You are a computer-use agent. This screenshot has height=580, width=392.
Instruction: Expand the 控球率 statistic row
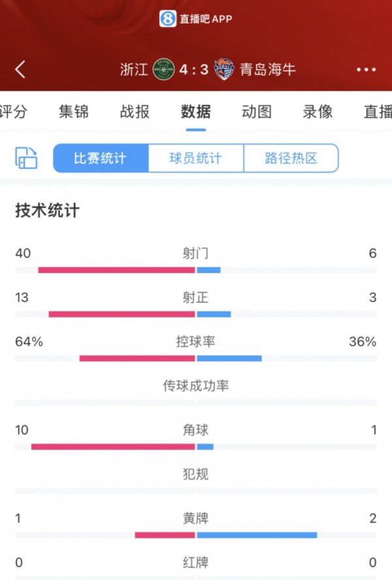[x=195, y=341]
